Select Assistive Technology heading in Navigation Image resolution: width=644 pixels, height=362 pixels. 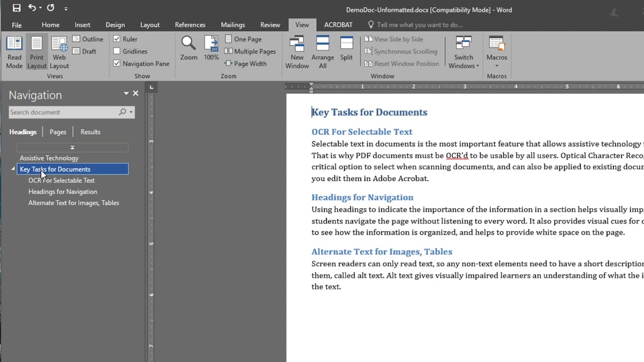tap(49, 158)
